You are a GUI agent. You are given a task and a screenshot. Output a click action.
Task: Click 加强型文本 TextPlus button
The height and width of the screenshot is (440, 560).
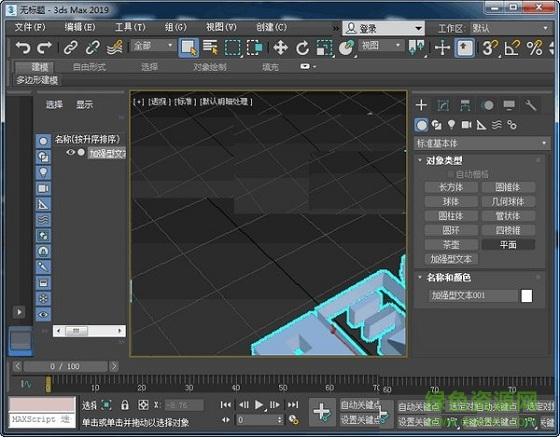[x=451, y=259]
